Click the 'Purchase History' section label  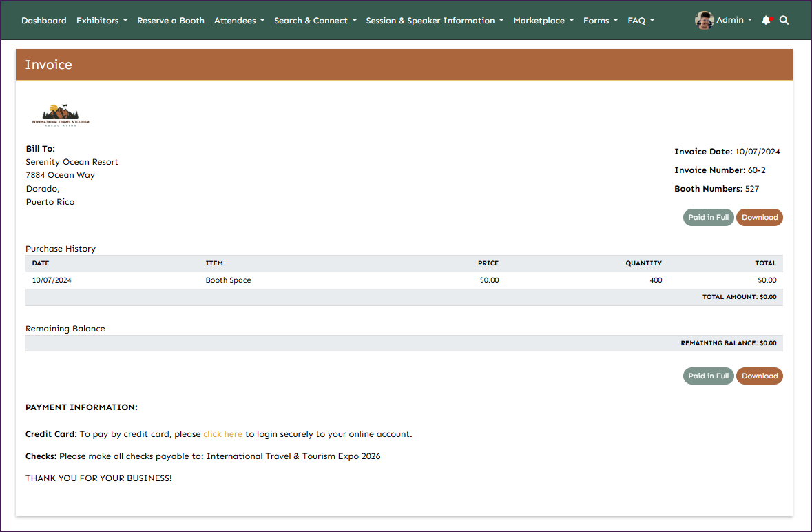click(x=61, y=249)
